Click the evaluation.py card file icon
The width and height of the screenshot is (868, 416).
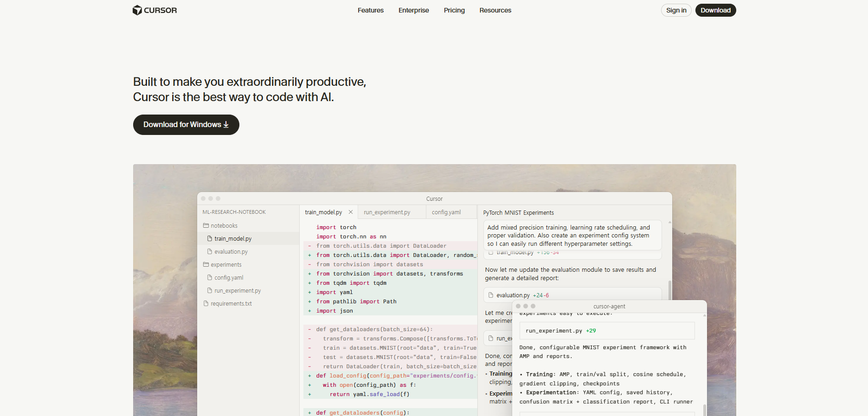pyautogui.click(x=490, y=295)
